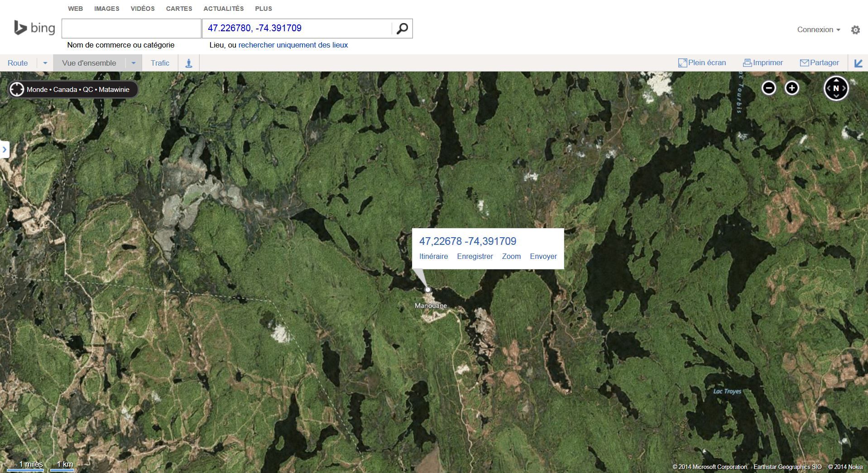The image size is (868, 473).
Task: Expand the left side panel chevron
Action: click(5, 149)
